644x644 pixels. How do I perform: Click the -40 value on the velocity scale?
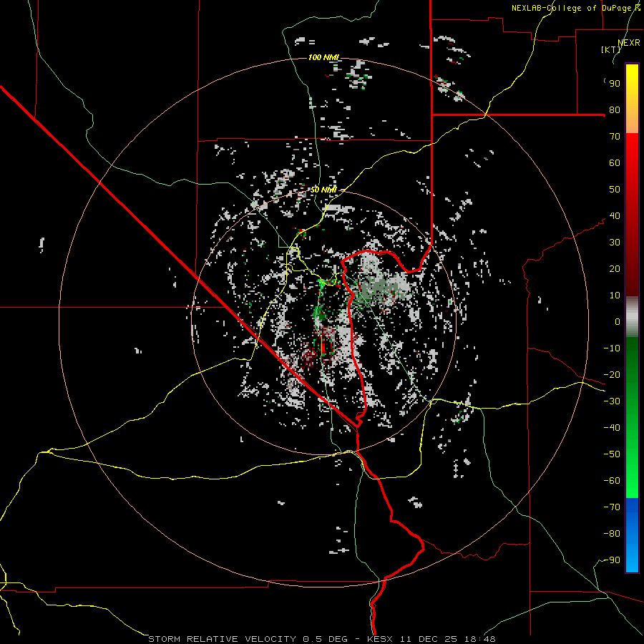coord(612,428)
